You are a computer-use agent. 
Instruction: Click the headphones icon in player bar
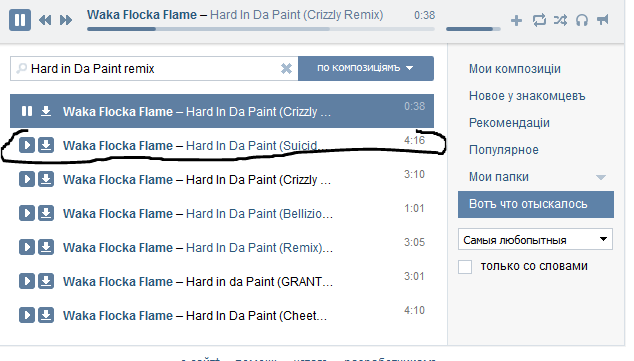pos(581,20)
